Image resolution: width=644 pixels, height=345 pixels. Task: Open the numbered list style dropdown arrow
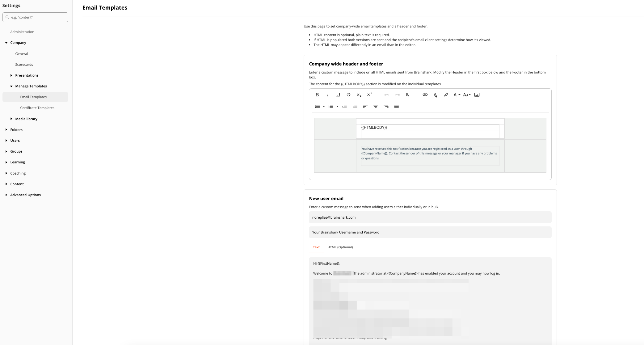(x=324, y=107)
